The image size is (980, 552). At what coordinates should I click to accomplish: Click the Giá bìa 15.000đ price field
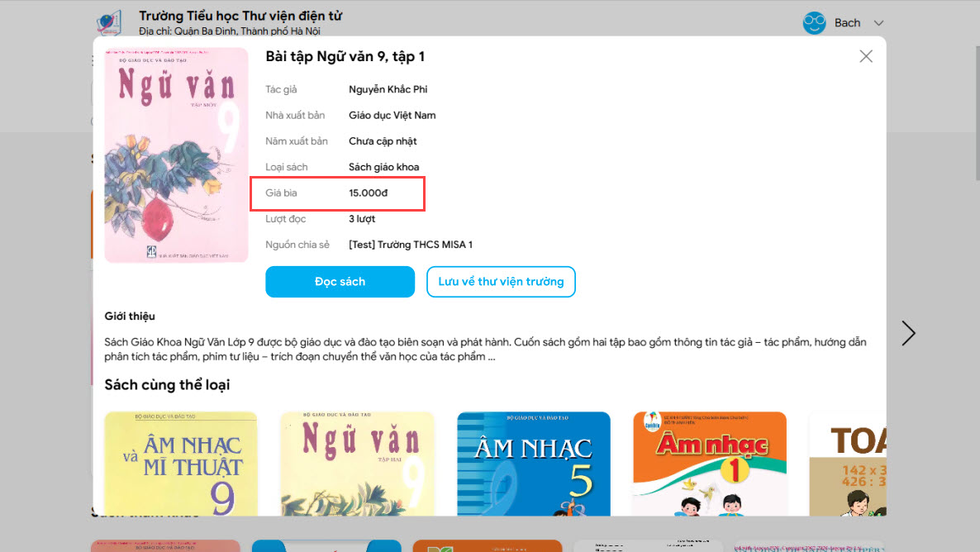(337, 193)
